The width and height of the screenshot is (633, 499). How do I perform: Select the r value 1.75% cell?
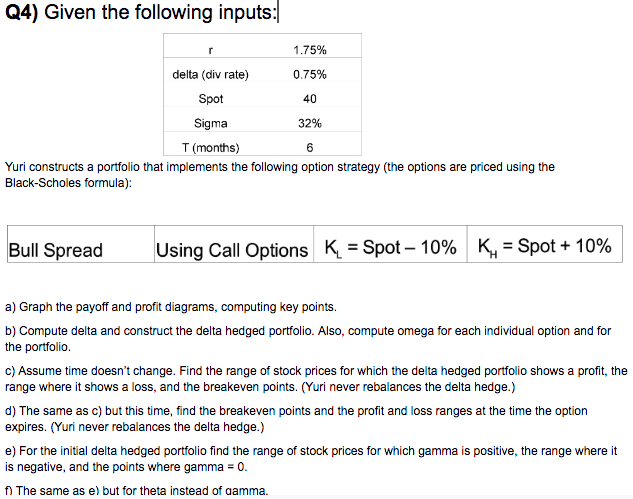pyautogui.click(x=310, y=50)
